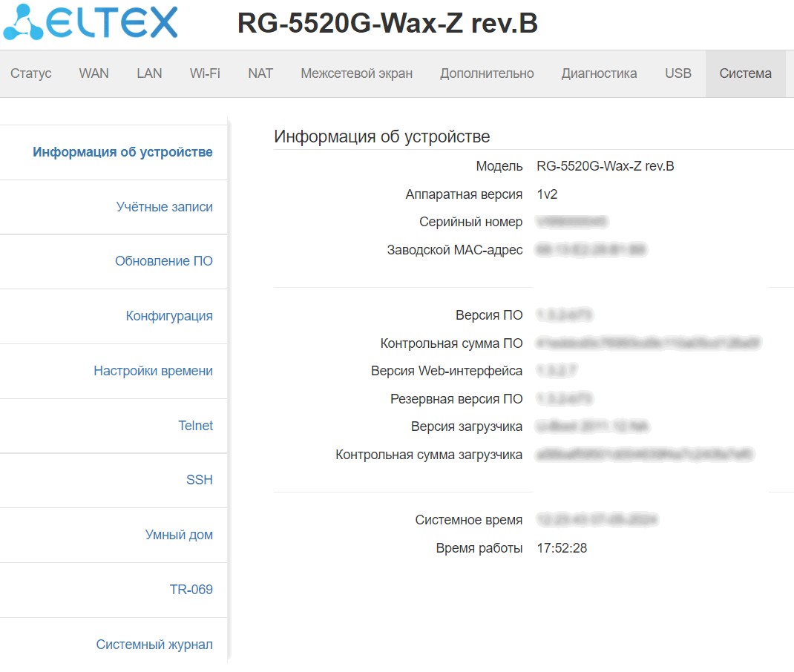Screen dimensions: 794x672
Task: Open Системный журнал page
Action: (154, 644)
